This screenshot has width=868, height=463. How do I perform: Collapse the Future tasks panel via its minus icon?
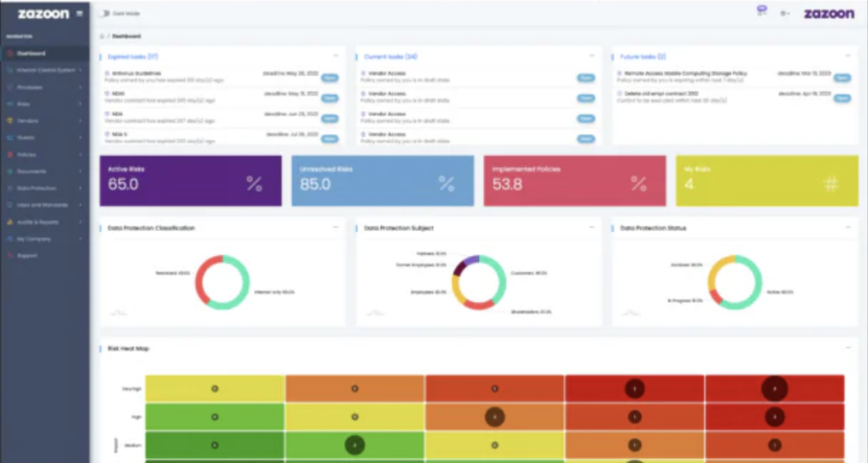point(848,56)
